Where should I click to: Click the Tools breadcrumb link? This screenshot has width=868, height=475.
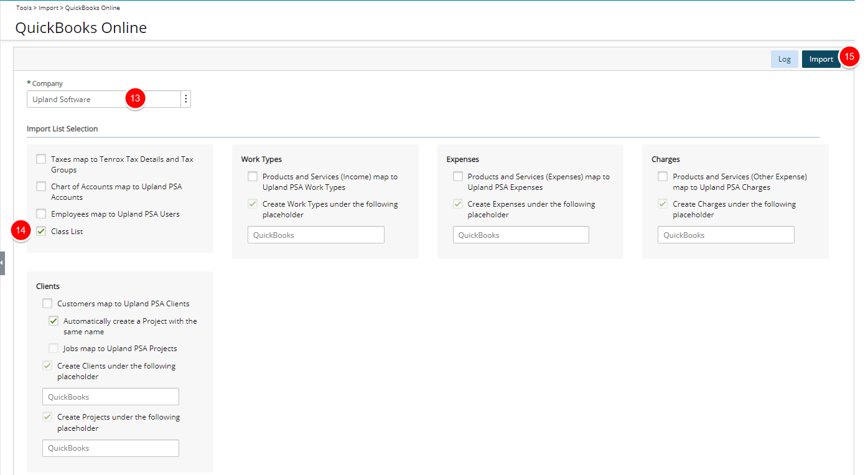[24, 8]
